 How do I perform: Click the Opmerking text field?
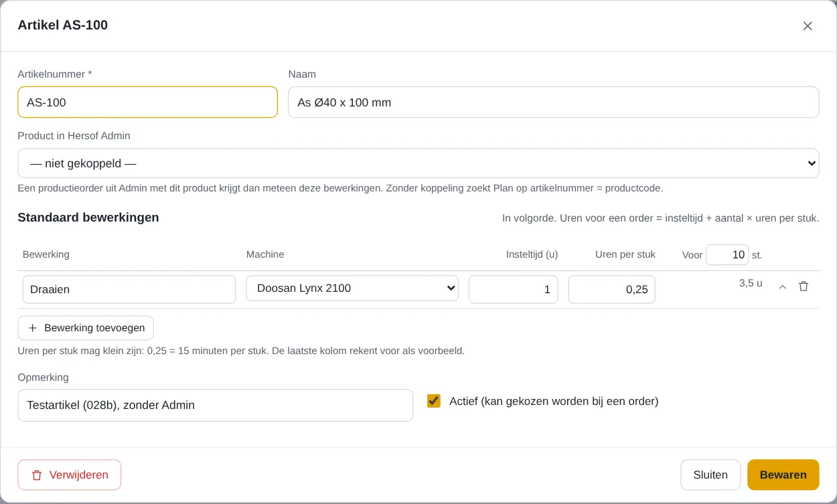(215, 405)
